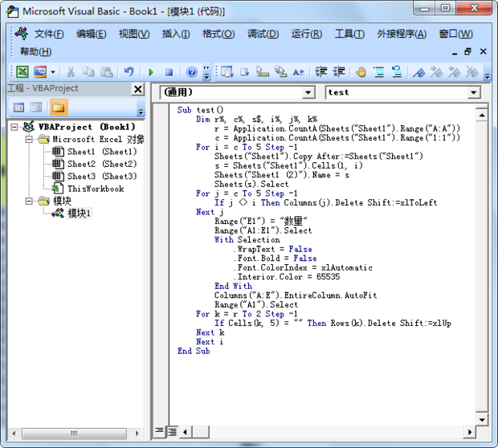Click the Clear All Bookmarks icon
This screenshot has height=448, width=498.
(472, 72)
